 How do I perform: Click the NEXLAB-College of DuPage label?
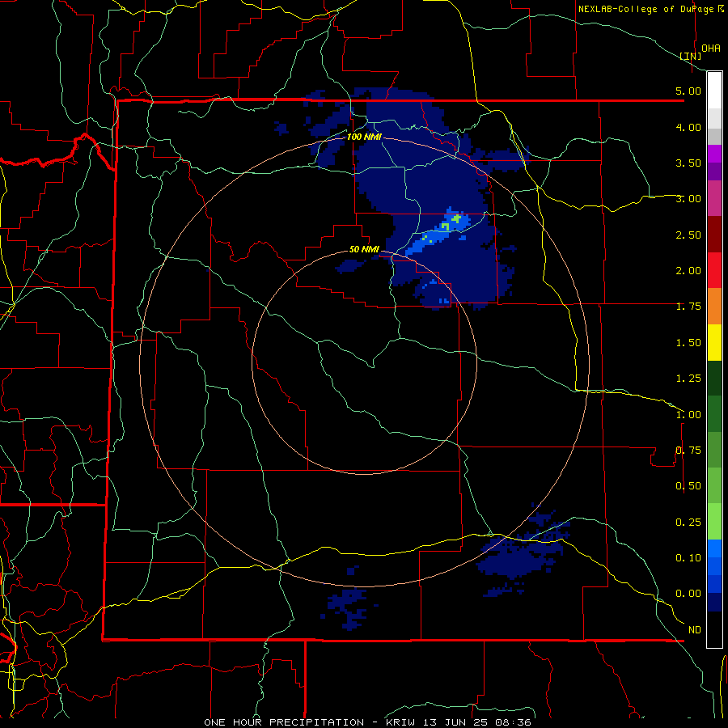pyautogui.click(x=647, y=9)
